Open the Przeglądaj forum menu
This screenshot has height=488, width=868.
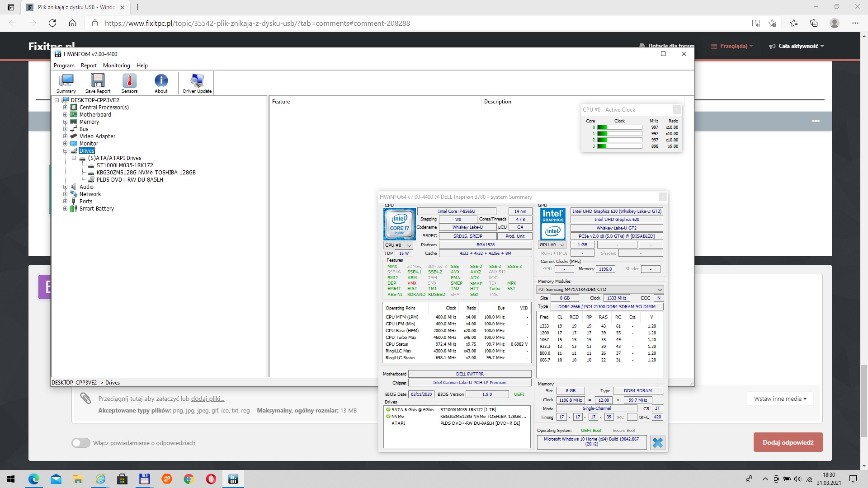[x=732, y=46]
